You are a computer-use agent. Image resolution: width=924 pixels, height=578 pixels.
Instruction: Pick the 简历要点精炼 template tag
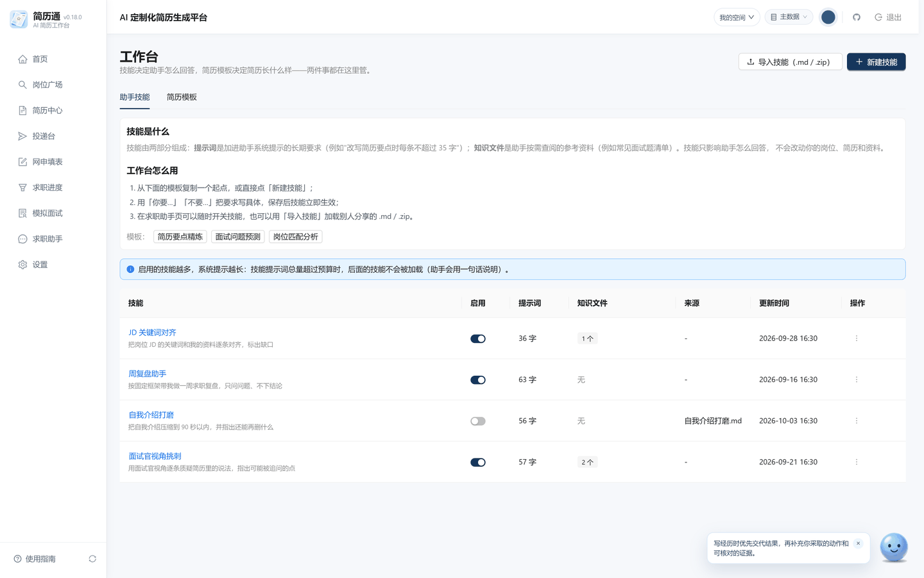[180, 237]
